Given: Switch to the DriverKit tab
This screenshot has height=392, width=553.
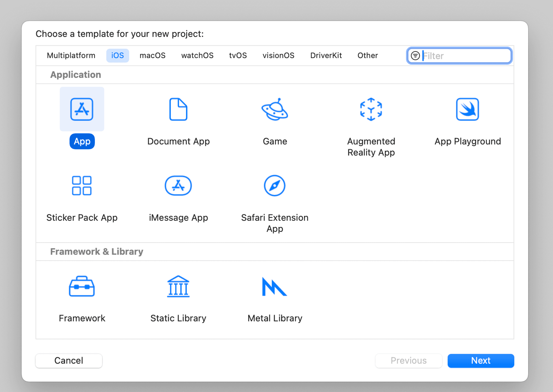Looking at the screenshot, I should coord(326,55).
